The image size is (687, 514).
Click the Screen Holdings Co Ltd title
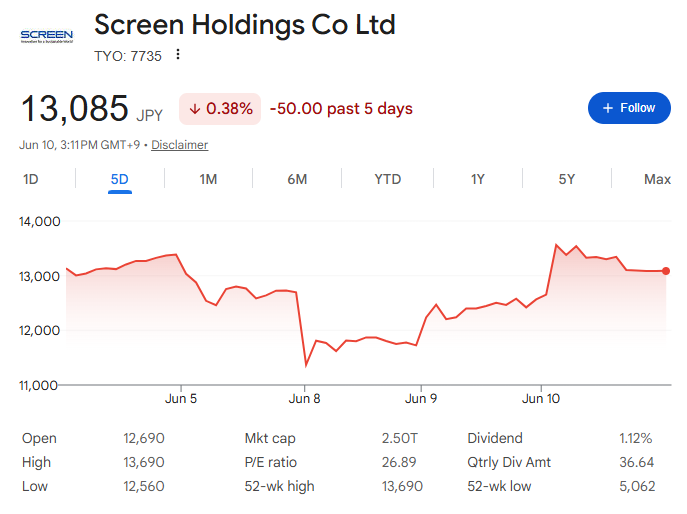(x=245, y=25)
